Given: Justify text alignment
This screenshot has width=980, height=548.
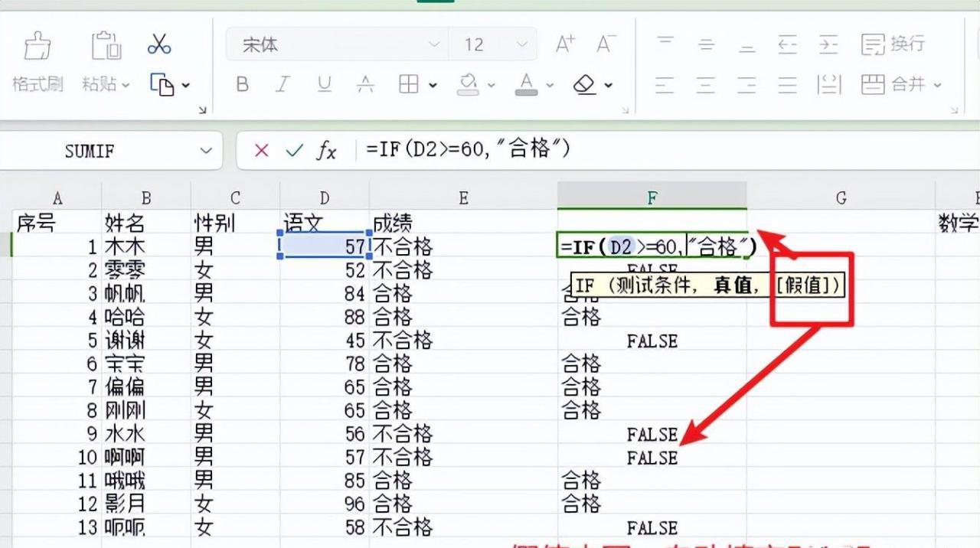Looking at the screenshot, I should click(787, 84).
